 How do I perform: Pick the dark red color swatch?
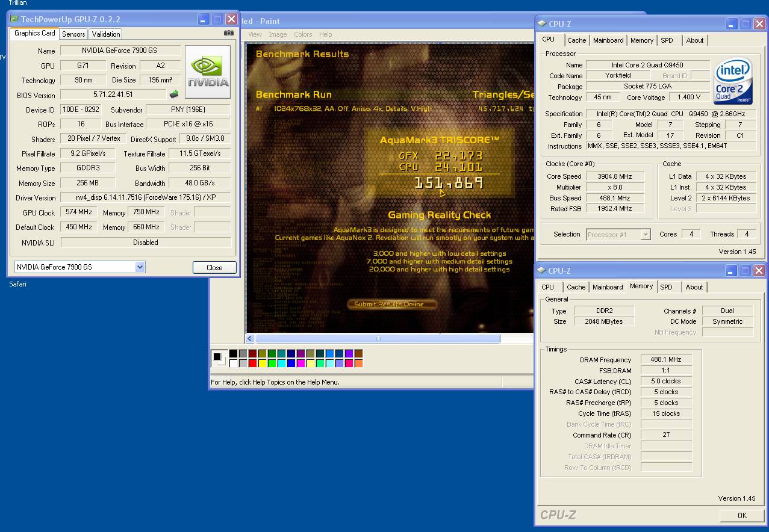253,353
